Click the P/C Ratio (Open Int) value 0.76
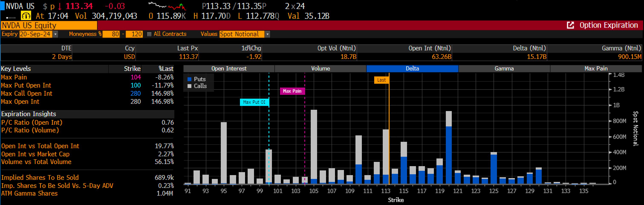The image size is (644, 205). (x=167, y=122)
